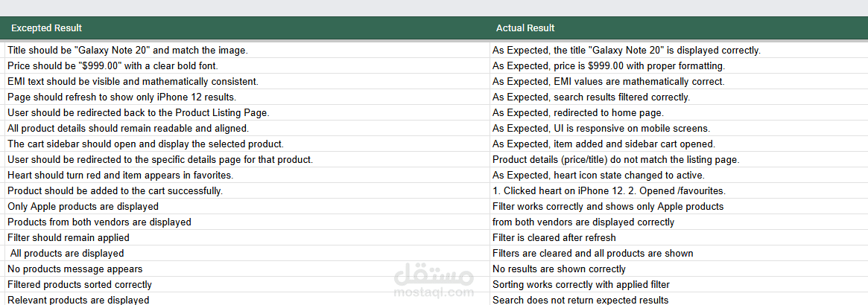Select the "Products from both vendors are displayed" cell

click(99, 222)
